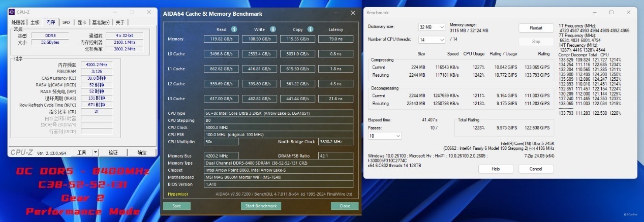Viewport: 644px width, 222px height.
Task: Expand the 工具 dropdown arrow in CPU-Z
Action: point(96,152)
